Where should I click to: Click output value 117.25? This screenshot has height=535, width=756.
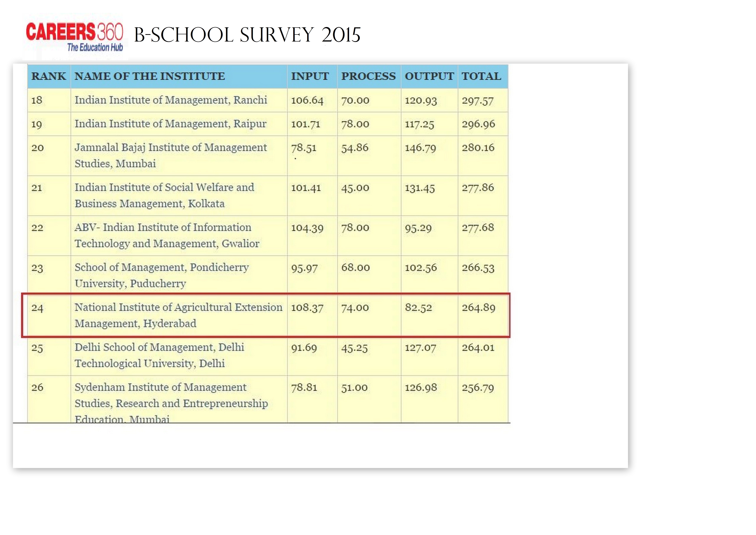419,125
